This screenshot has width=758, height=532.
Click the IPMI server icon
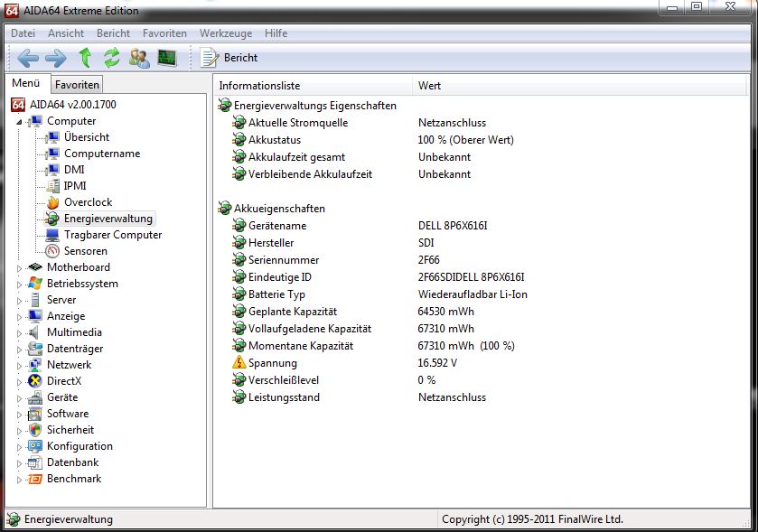52,186
